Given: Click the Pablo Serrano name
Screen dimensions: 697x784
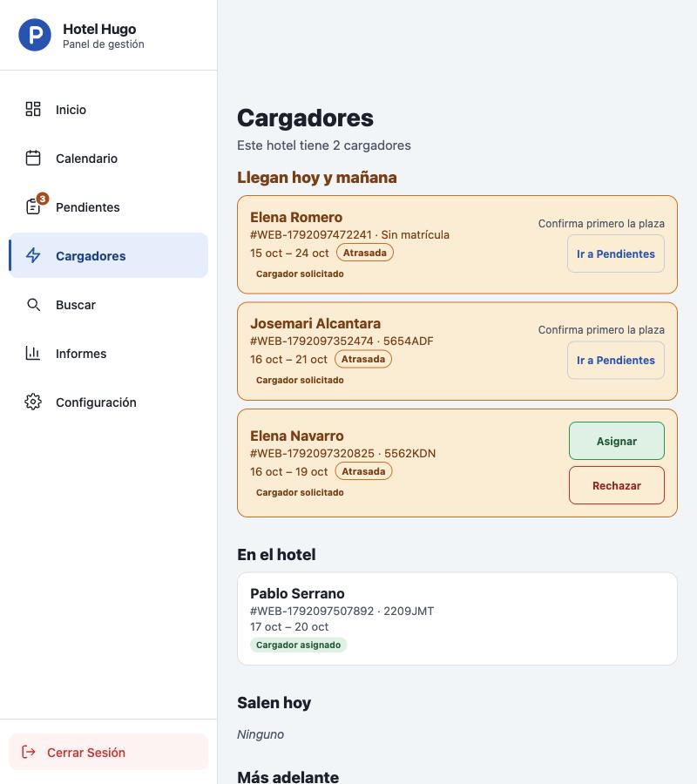Looking at the screenshot, I should [x=297, y=593].
